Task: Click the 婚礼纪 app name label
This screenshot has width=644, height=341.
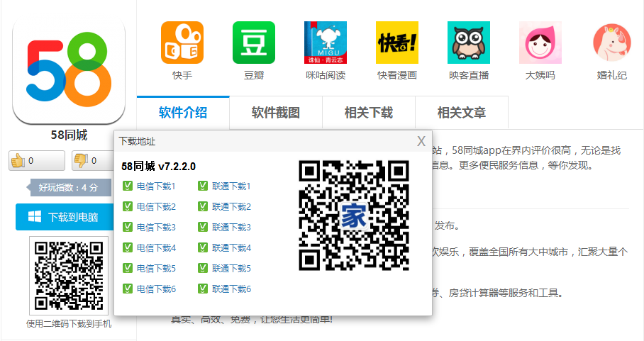Action: tap(612, 76)
